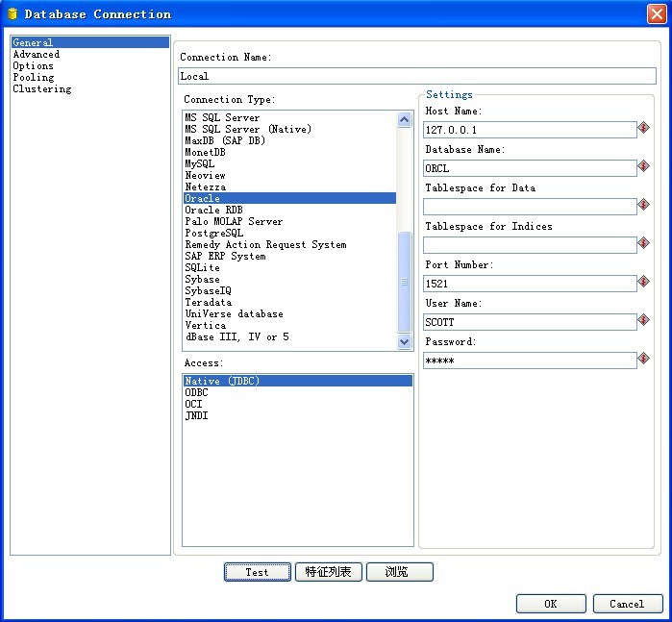Select MS SQL Server (Native) connection type
Viewport: 672px width, 622px height.
(289, 129)
